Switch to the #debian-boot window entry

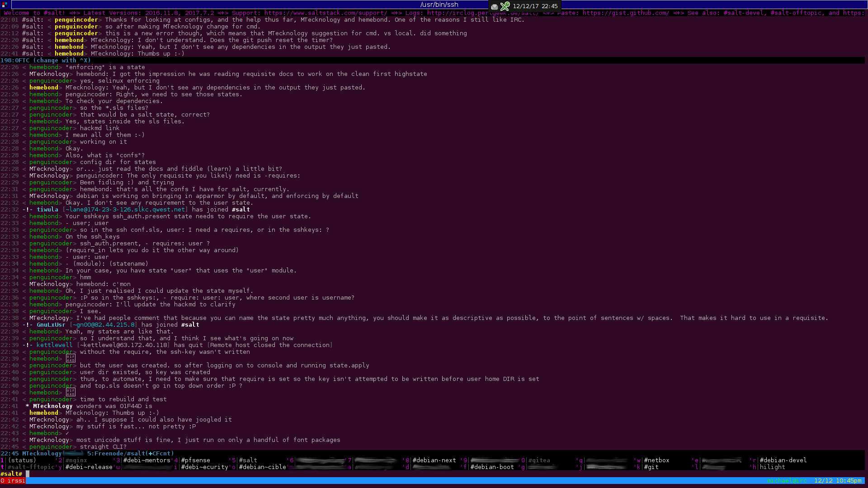(x=492, y=467)
